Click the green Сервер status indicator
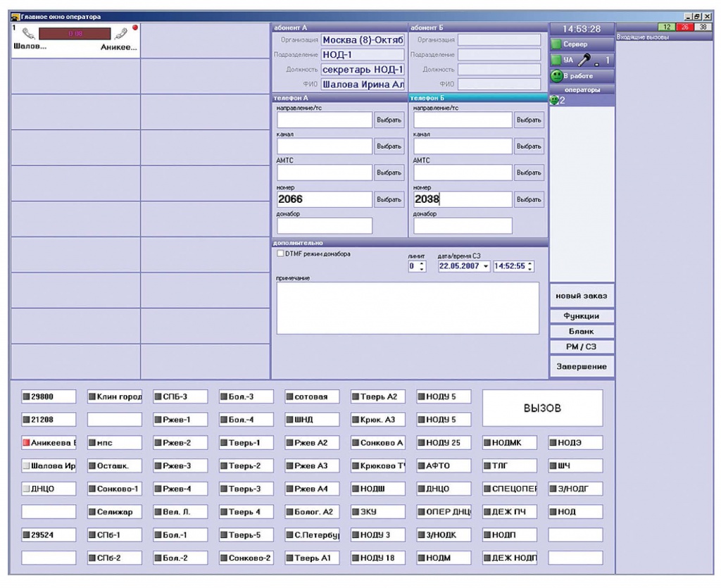721x588 pixels. tap(556, 44)
